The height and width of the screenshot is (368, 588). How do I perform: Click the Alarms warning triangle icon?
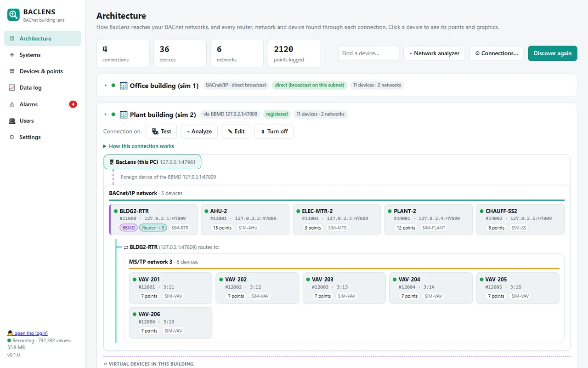[x=12, y=104]
